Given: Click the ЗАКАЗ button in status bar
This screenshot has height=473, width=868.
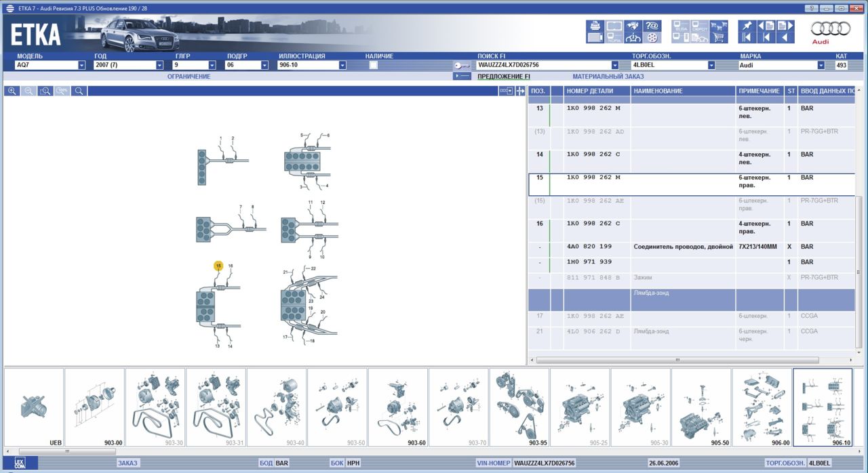Looking at the screenshot, I should [127, 464].
